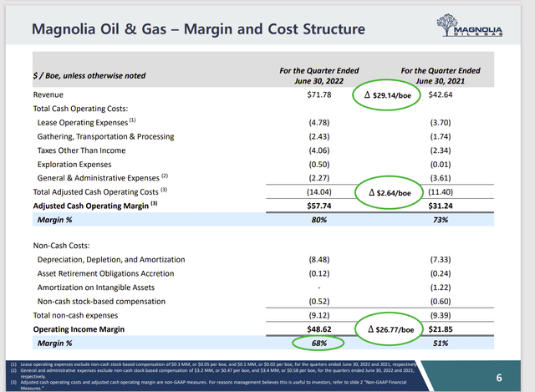Click Lease Operating Expenses label
The image size is (535, 392).
pyautogui.click(x=86, y=122)
